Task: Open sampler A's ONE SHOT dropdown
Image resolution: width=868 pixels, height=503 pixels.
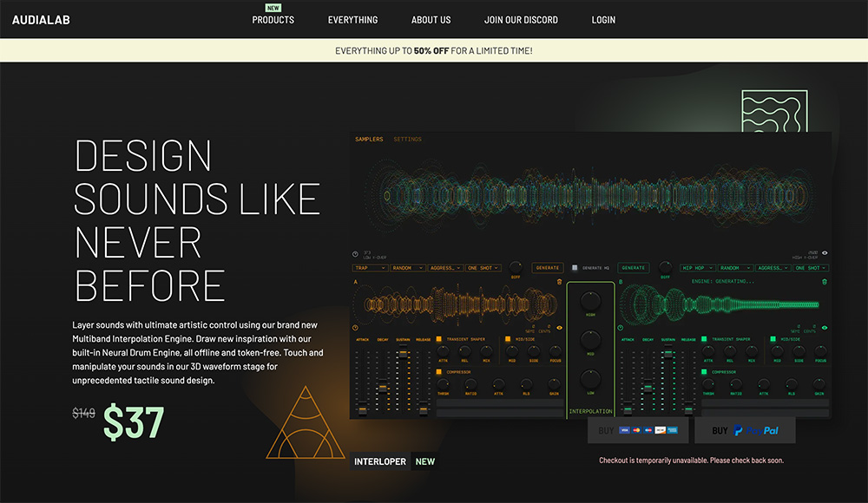Action: (x=483, y=268)
